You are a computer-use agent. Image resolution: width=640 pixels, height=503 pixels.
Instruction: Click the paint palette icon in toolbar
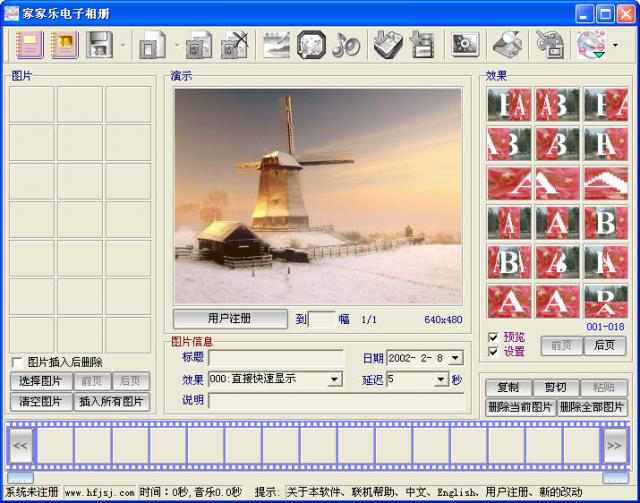[x=549, y=45]
